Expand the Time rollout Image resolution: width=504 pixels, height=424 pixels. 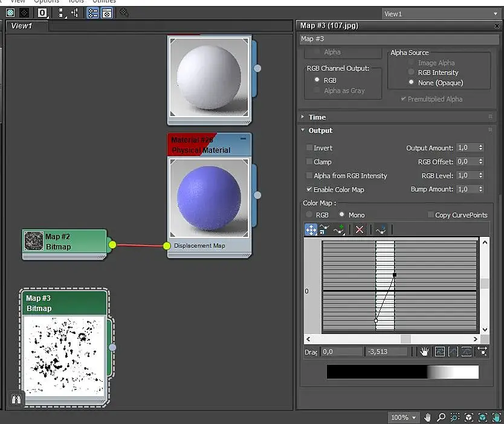[303, 117]
